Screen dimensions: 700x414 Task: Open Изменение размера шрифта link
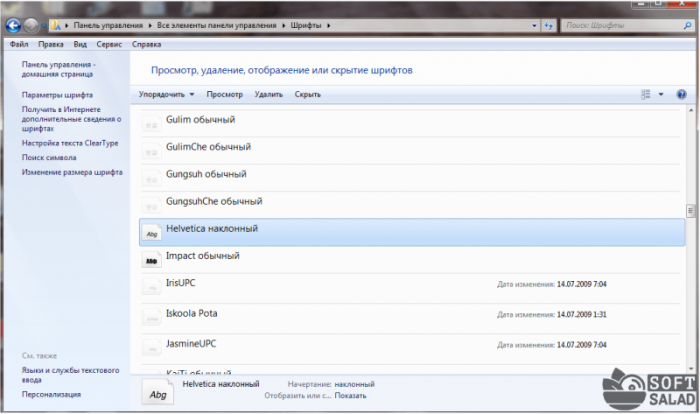(72, 172)
